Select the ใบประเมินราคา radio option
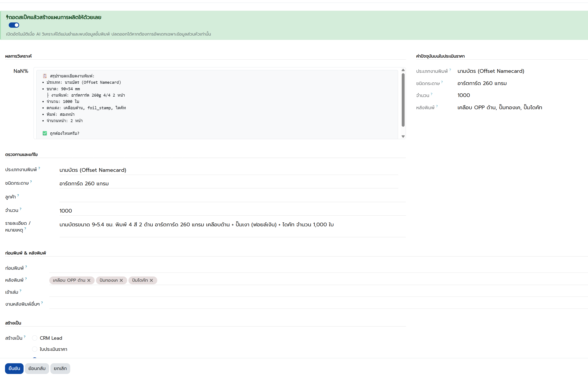588x377 pixels. point(35,349)
